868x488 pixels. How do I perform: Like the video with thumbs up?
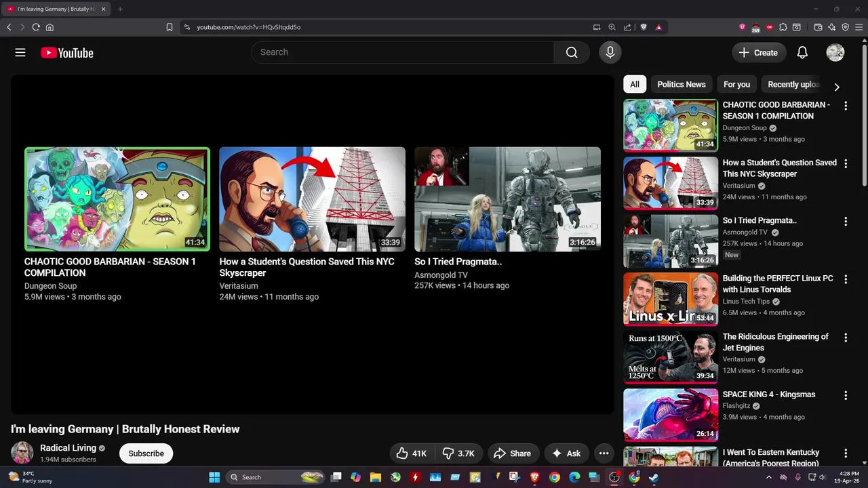click(412, 453)
